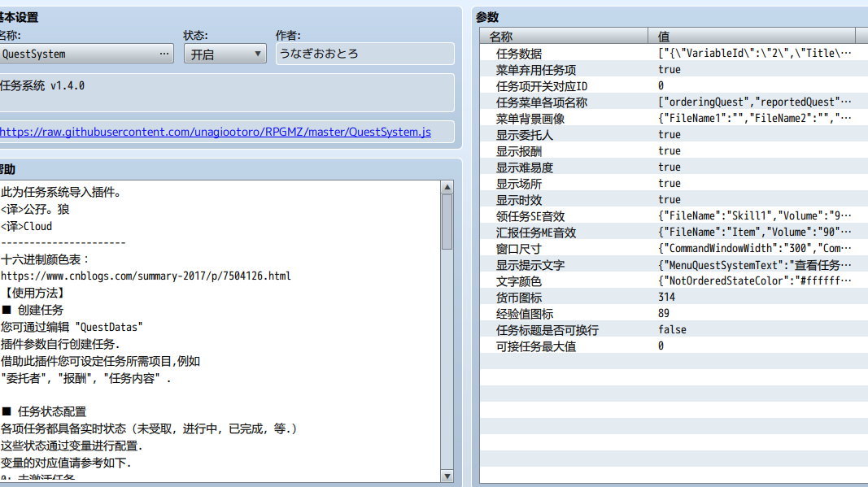Screen dimensions: 868x487
Task: Select the 任务菜单各项名称 parameter row
Action: point(674,102)
